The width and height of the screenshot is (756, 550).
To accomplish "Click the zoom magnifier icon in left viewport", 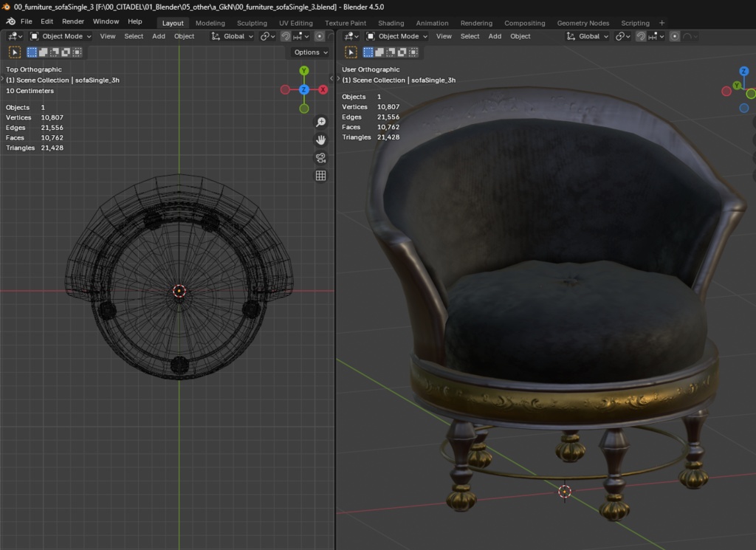I will click(320, 122).
